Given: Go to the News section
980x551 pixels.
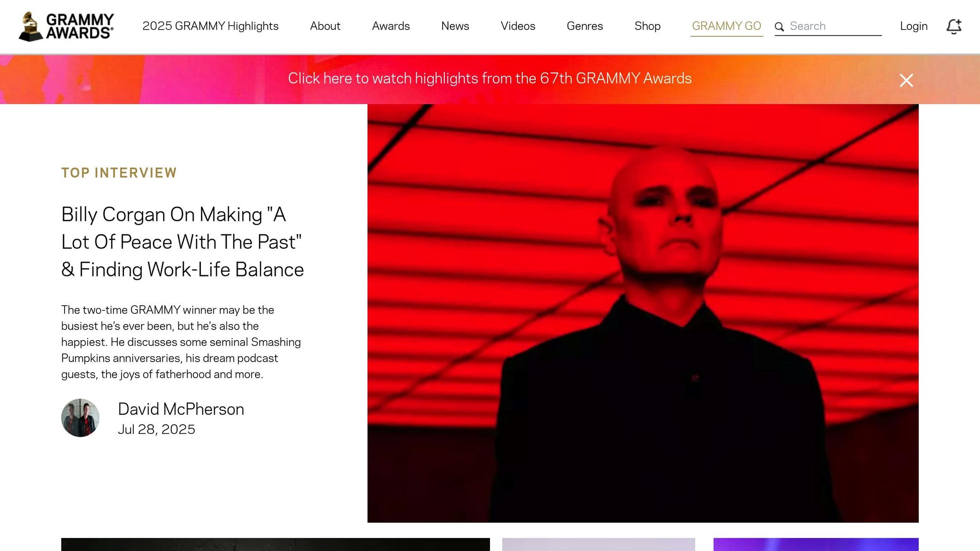Looking at the screenshot, I should (x=455, y=26).
